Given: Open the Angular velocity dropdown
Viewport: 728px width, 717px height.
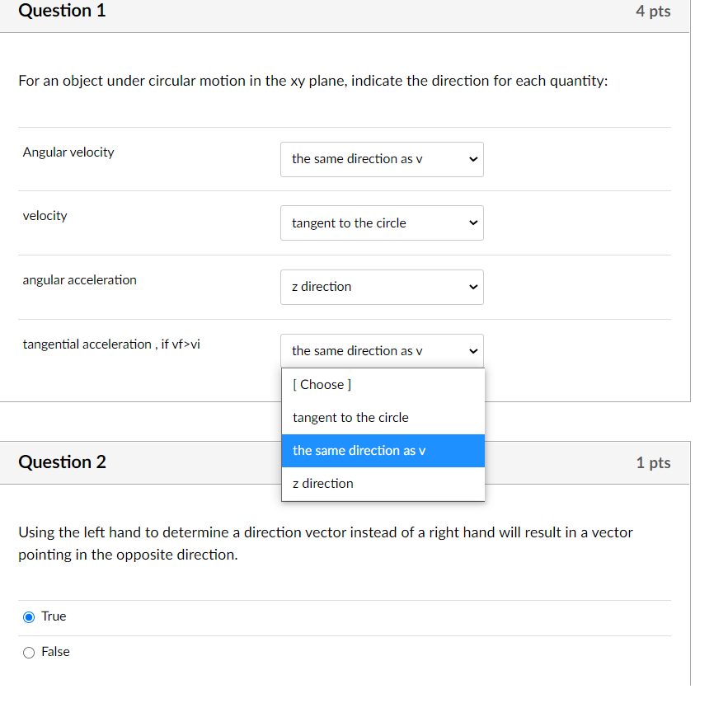Looking at the screenshot, I should [382, 159].
